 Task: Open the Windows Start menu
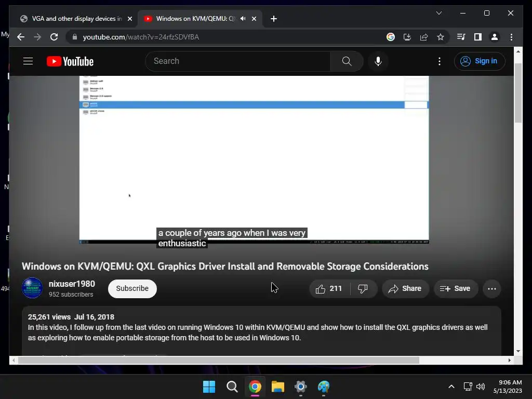pos(209,387)
